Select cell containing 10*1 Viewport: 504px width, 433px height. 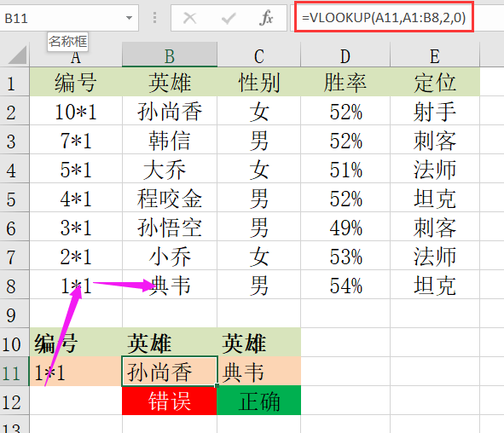76,112
